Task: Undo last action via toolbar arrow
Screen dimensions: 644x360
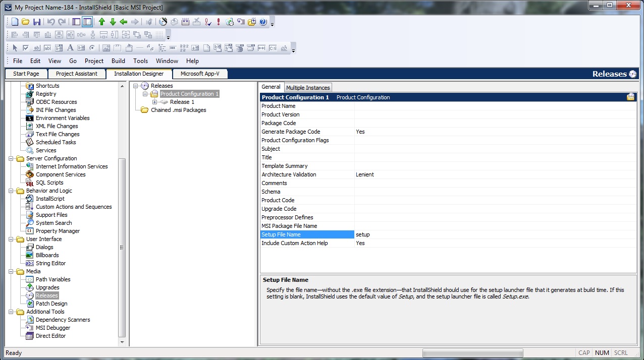Action: [51, 22]
